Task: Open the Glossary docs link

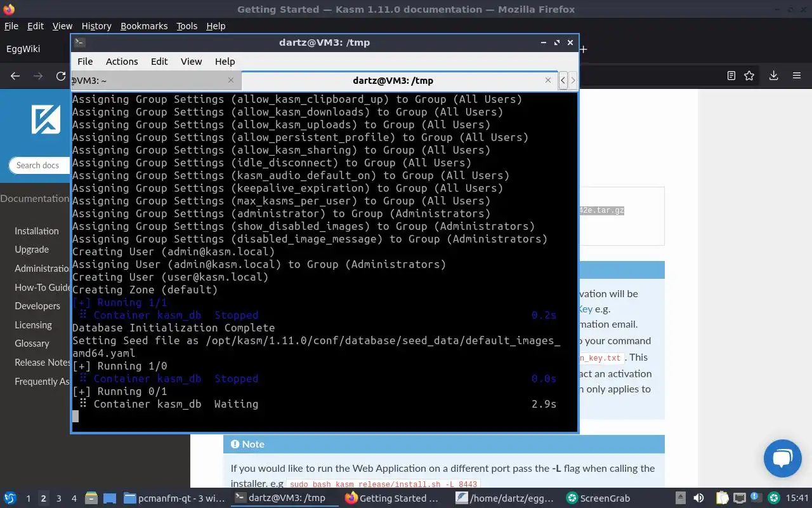Action: 32,344
